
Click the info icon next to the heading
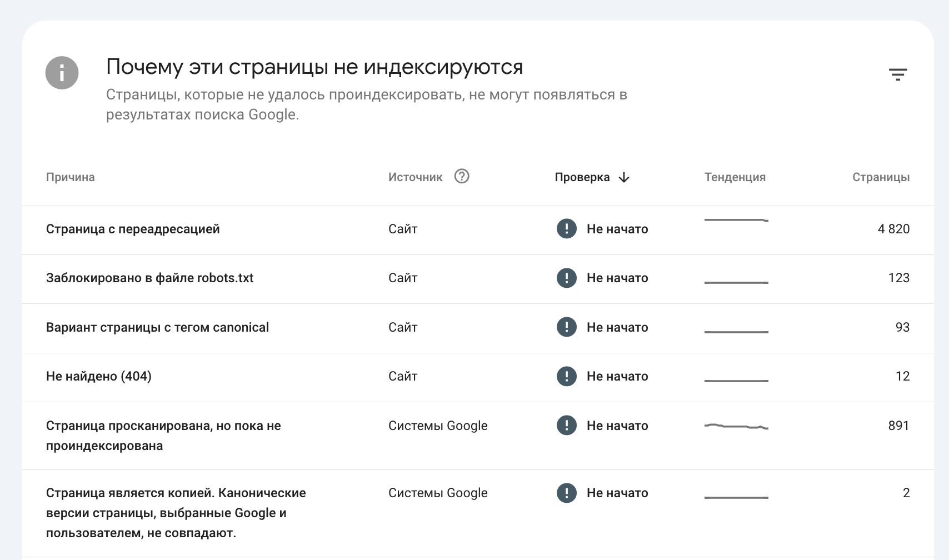[62, 72]
